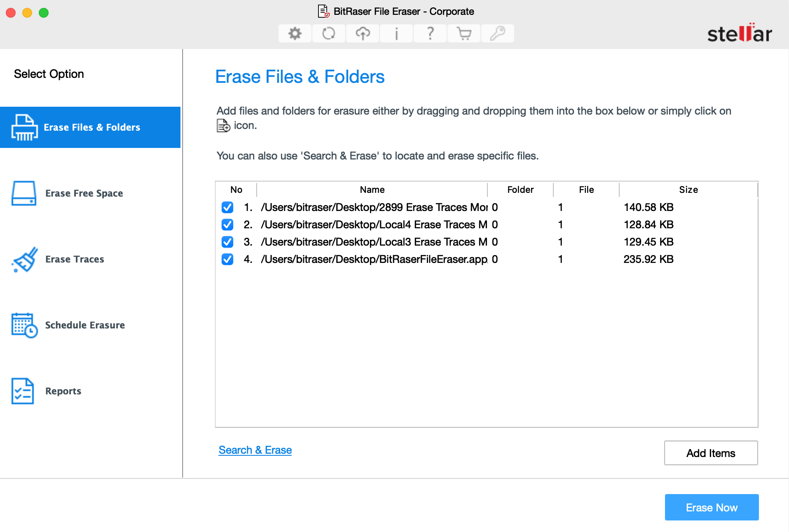This screenshot has height=532, width=789.
Task: Click the add-file icon in the description
Action: point(223,126)
